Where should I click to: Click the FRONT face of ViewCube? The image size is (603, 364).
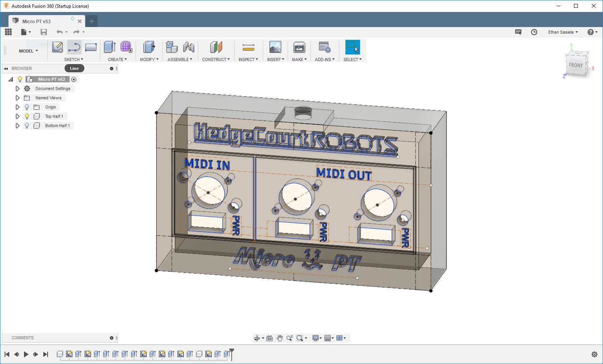click(x=576, y=65)
